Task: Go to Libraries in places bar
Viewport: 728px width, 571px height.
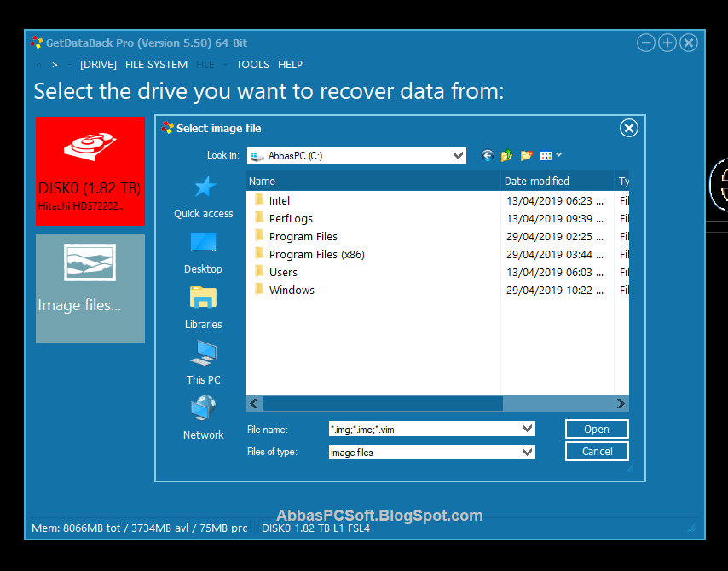Action: 204,309
